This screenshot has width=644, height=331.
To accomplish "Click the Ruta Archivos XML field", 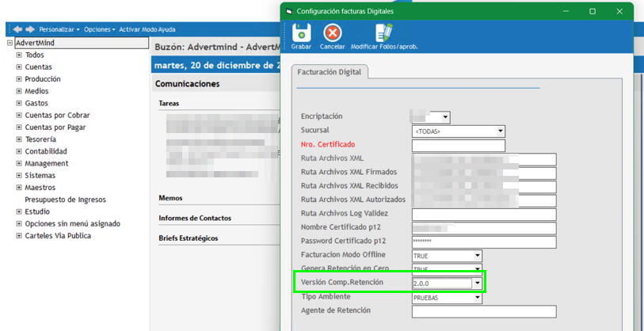I will (x=484, y=159).
